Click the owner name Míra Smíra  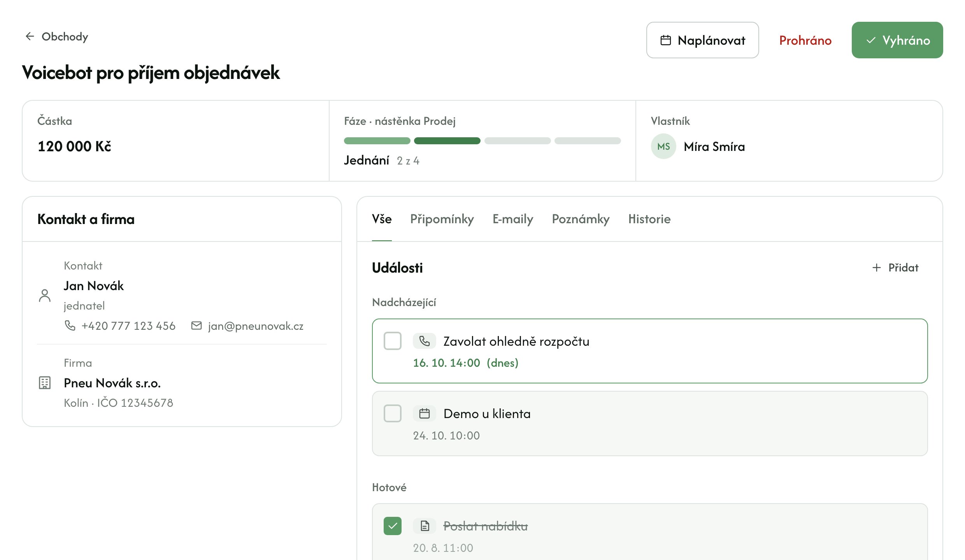714,147
